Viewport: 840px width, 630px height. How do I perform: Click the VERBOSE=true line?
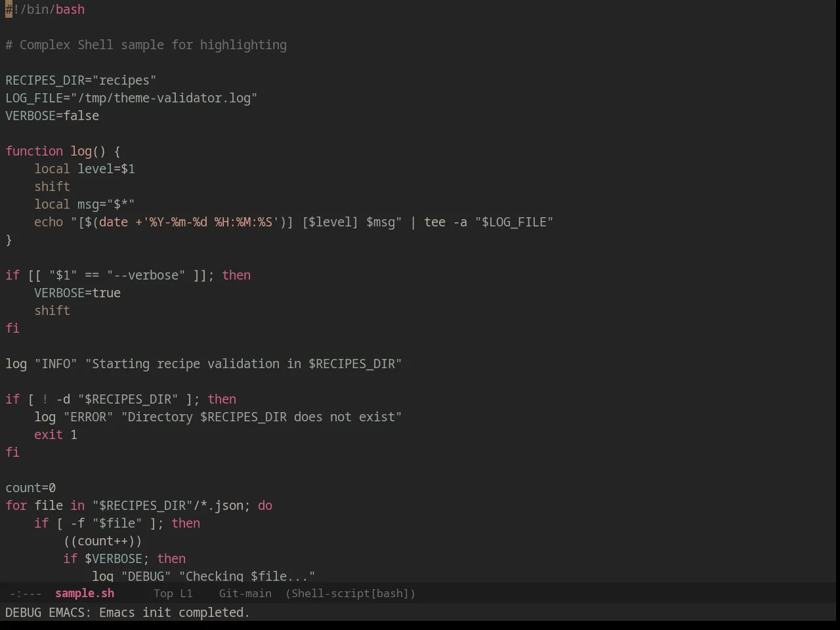click(x=77, y=293)
